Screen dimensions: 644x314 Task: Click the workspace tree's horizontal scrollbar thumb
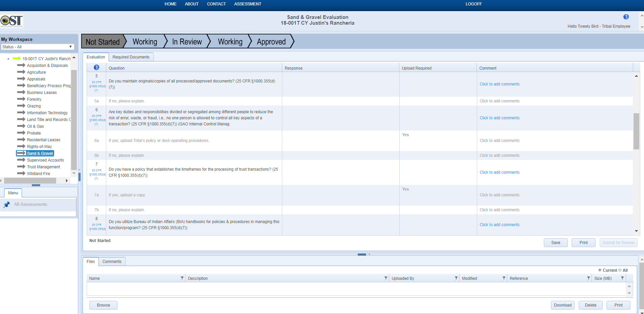[29, 181]
